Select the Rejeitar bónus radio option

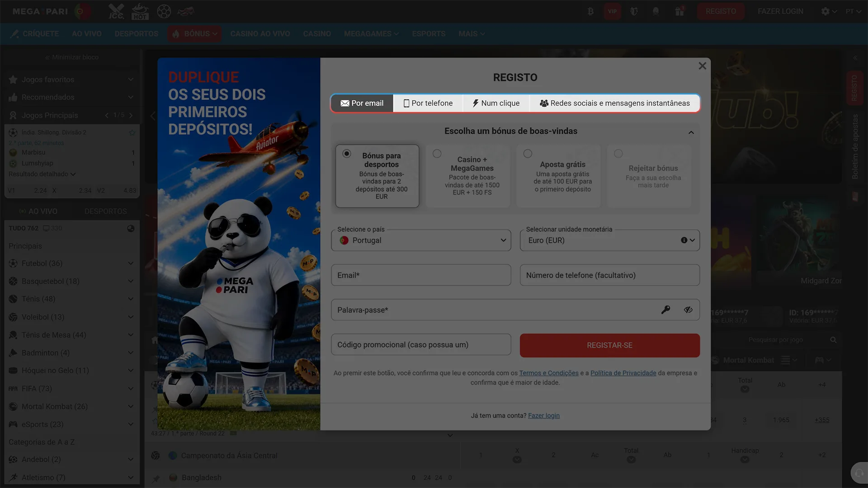click(x=618, y=154)
